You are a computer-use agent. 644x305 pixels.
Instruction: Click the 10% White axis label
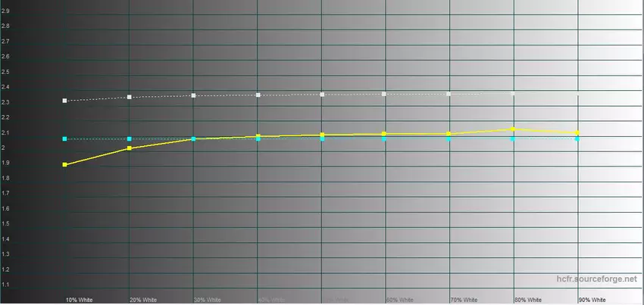click(79, 300)
